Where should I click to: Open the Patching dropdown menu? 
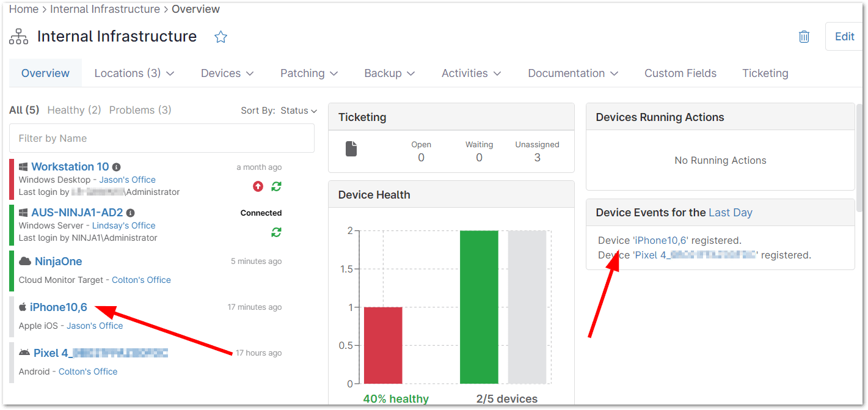pos(309,73)
